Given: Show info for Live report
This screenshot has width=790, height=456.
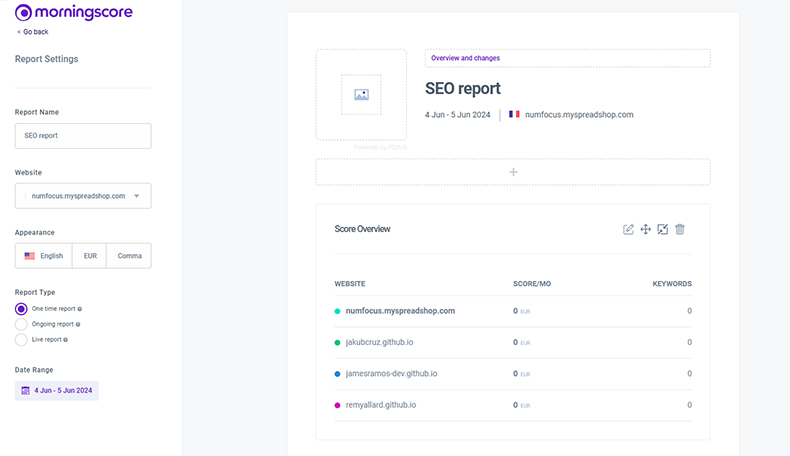Looking at the screenshot, I should click(x=65, y=340).
